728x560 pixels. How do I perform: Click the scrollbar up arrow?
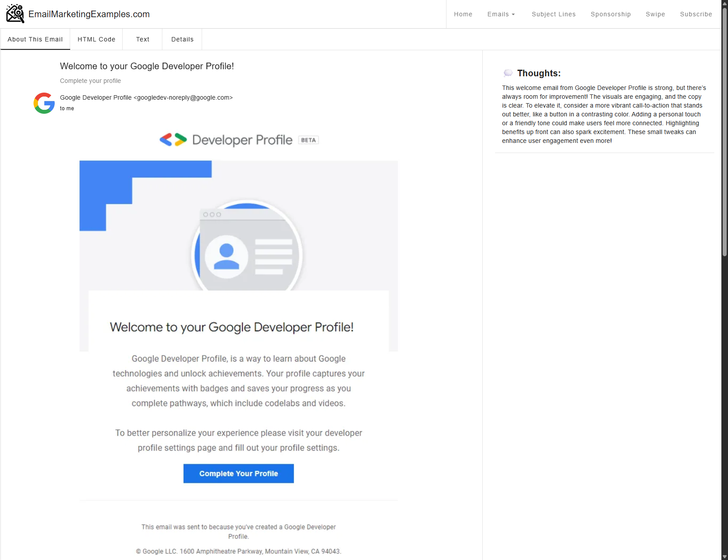[x=724, y=3]
